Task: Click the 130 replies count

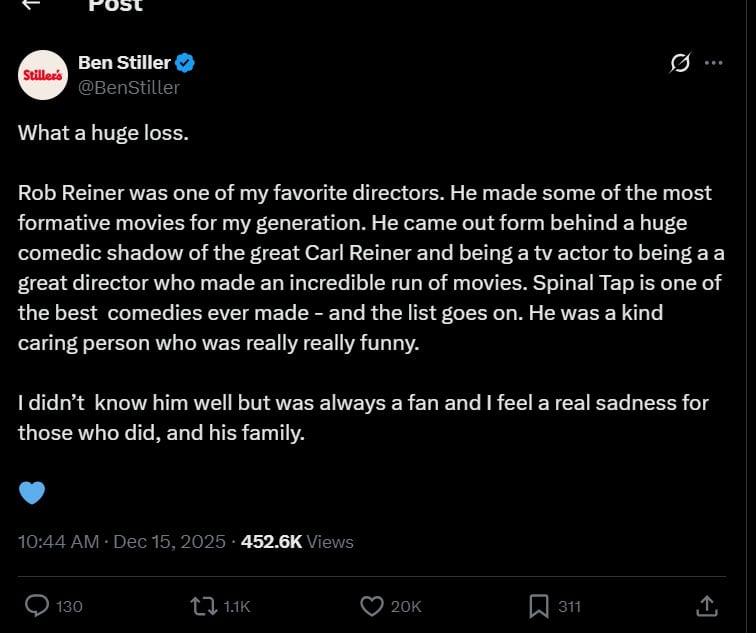Action: [69, 607]
